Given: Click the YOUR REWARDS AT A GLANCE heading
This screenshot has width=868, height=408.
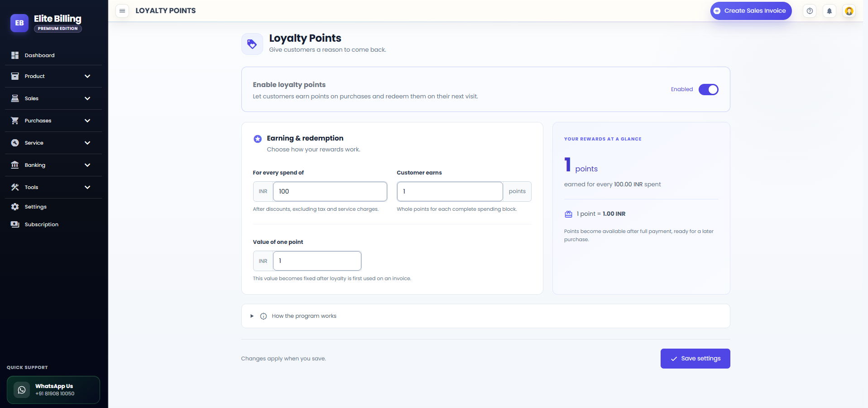Looking at the screenshot, I should pos(603,139).
